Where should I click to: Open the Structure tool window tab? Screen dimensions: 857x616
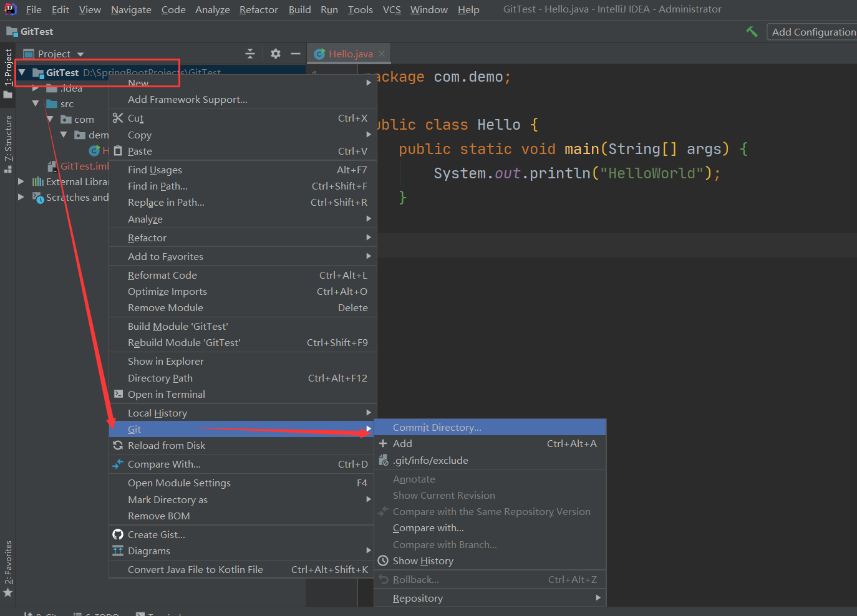click(x=8, y=143)
